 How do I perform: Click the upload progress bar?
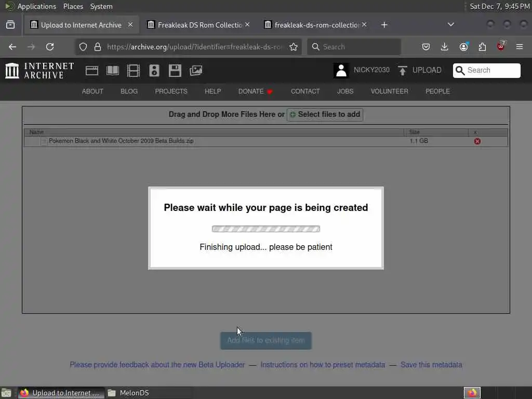tap(265, 229)
